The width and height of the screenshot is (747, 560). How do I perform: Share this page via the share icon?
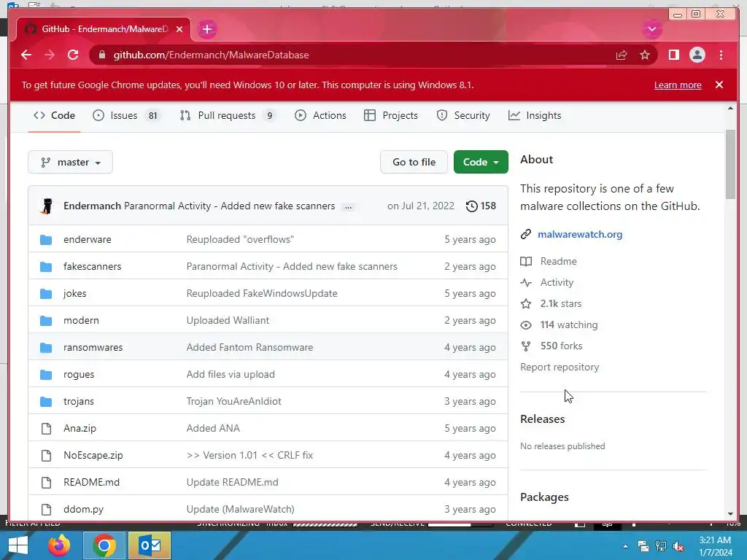click(x=622, y=55)
